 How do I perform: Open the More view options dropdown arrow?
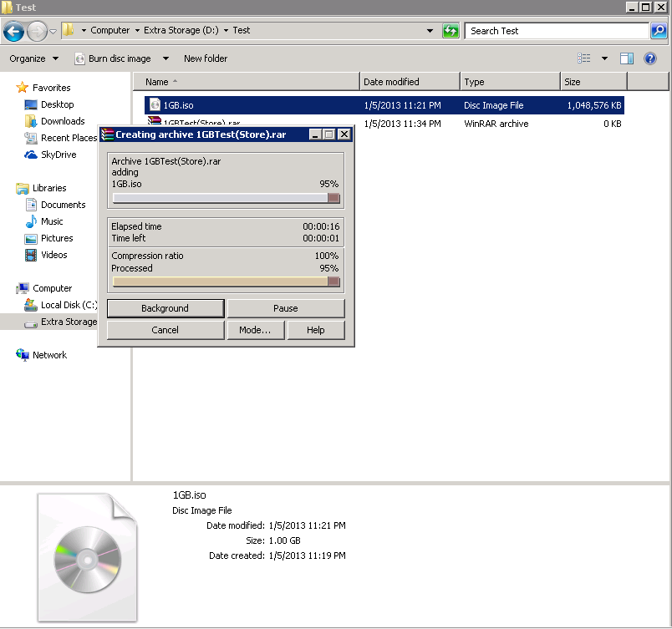click(x=604, y=58)
